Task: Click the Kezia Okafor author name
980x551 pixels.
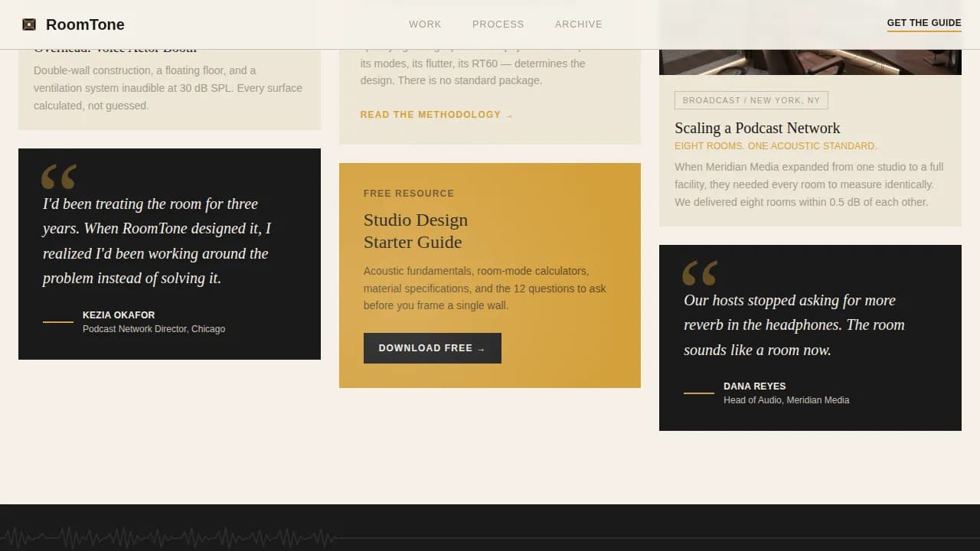Action: (119, 315)
